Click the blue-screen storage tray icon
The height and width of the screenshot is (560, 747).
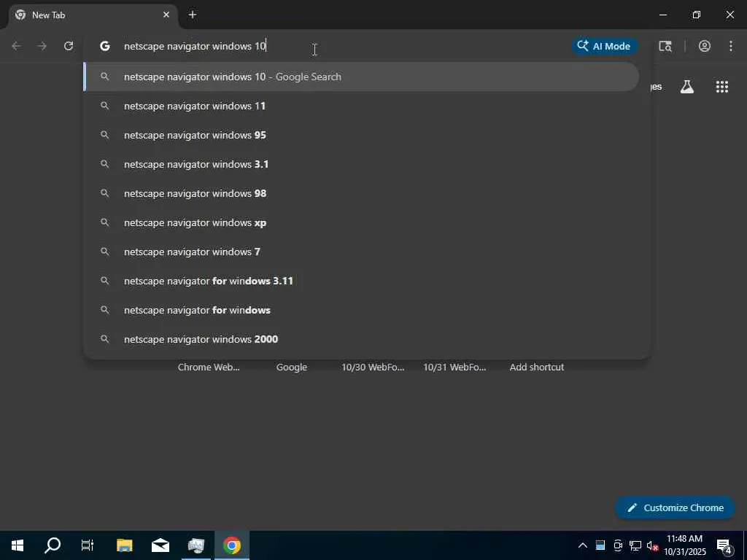pyautogui.click(x=600, y=545)
